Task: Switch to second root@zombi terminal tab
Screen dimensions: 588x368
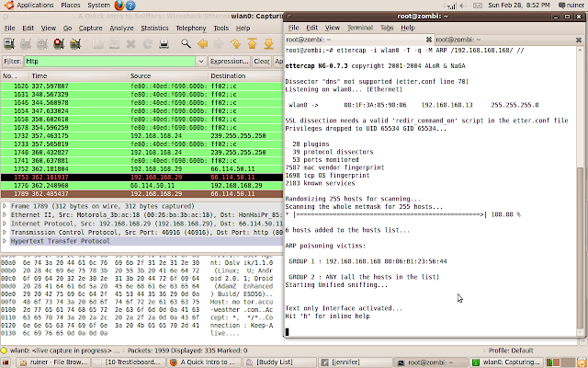Action: 504,40
